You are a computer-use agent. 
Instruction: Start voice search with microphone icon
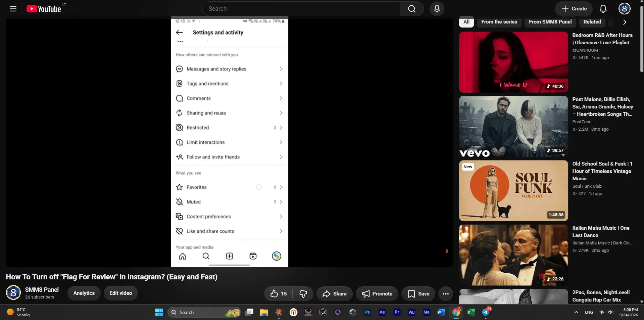pyautogui.click(x=437, y=9)
